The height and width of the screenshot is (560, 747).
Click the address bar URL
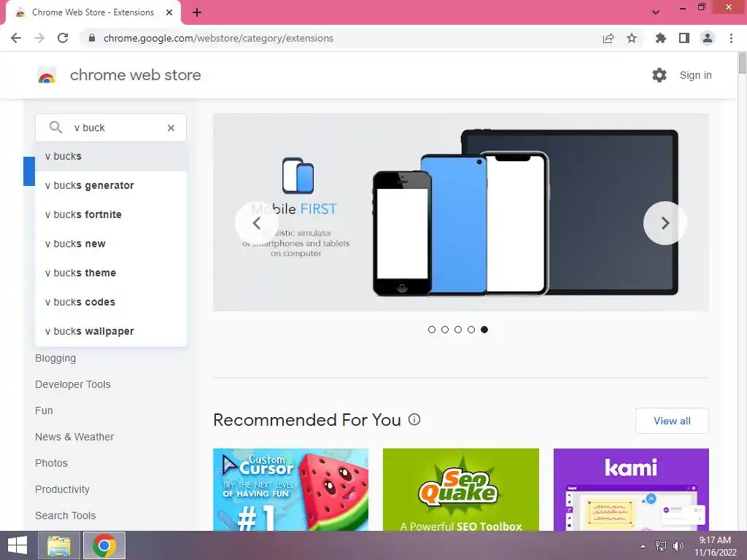click(218, 38)
